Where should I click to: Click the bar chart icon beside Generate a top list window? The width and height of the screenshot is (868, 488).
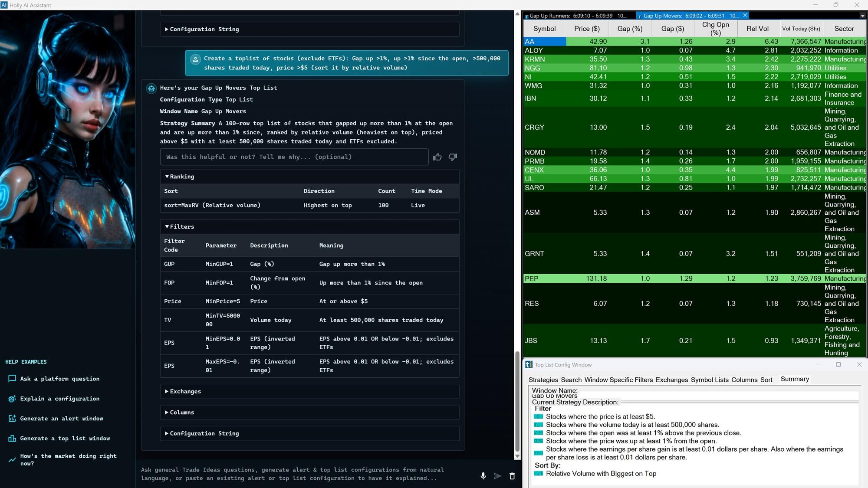pos(12,439)
